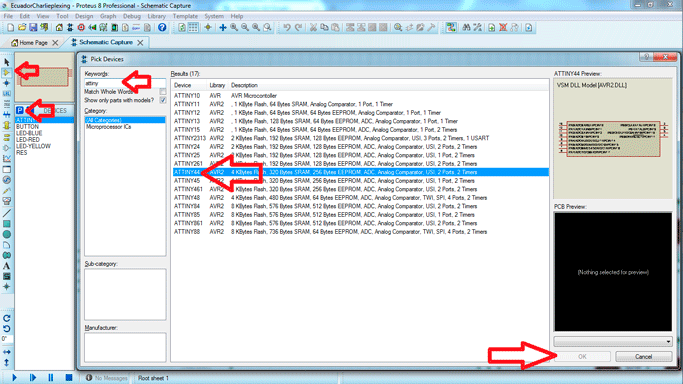Click the Step simulation button
Screen dimensions: 683x384
(x=33, y=377)
